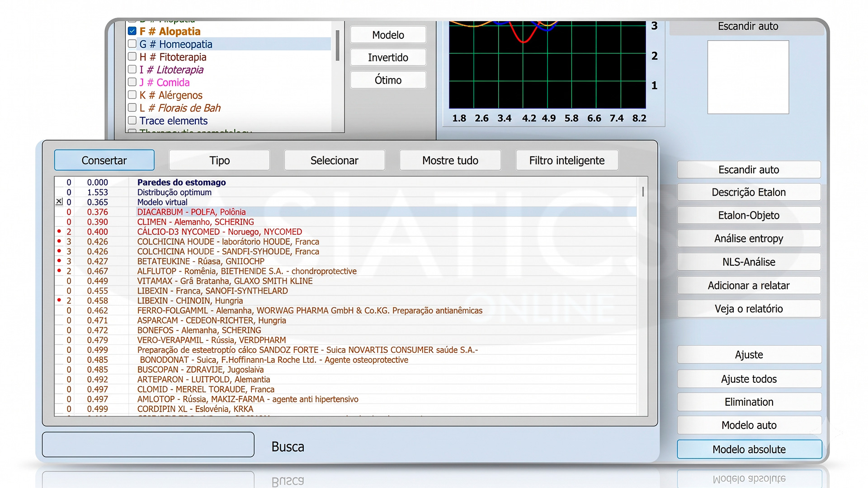Viewport: 868px width, 488px height.
Task: Run Análise entropy
Action: click(749, 239)
